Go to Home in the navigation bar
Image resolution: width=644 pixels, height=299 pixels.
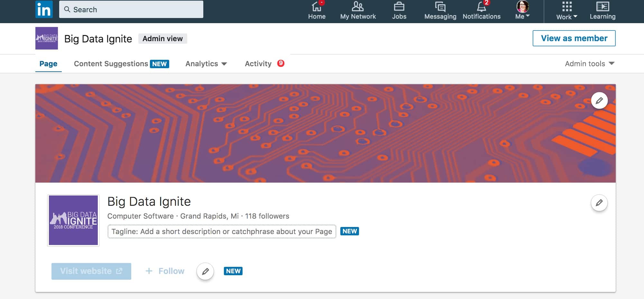tap(317, 11)
